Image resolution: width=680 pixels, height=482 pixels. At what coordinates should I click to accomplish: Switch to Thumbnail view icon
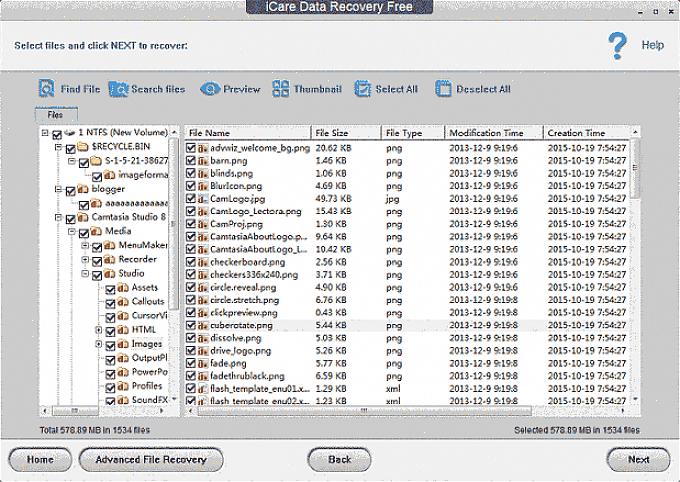click(x=281, y=89)
